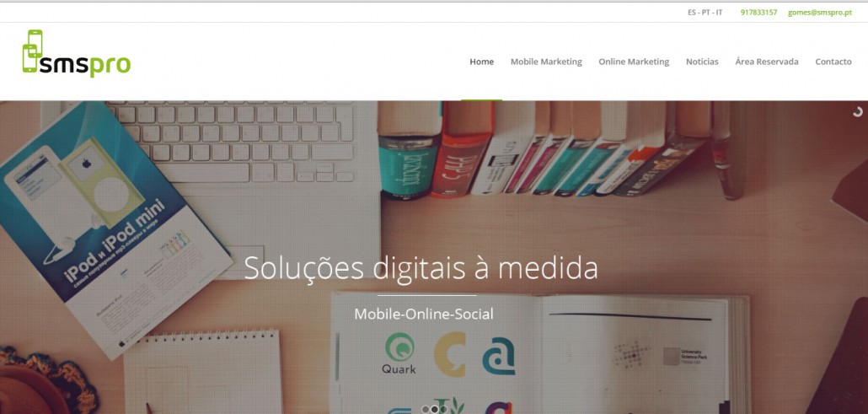Click the green phone icon in logo
The height and width of the screenshot is (414, 868).
click(32, 51)
